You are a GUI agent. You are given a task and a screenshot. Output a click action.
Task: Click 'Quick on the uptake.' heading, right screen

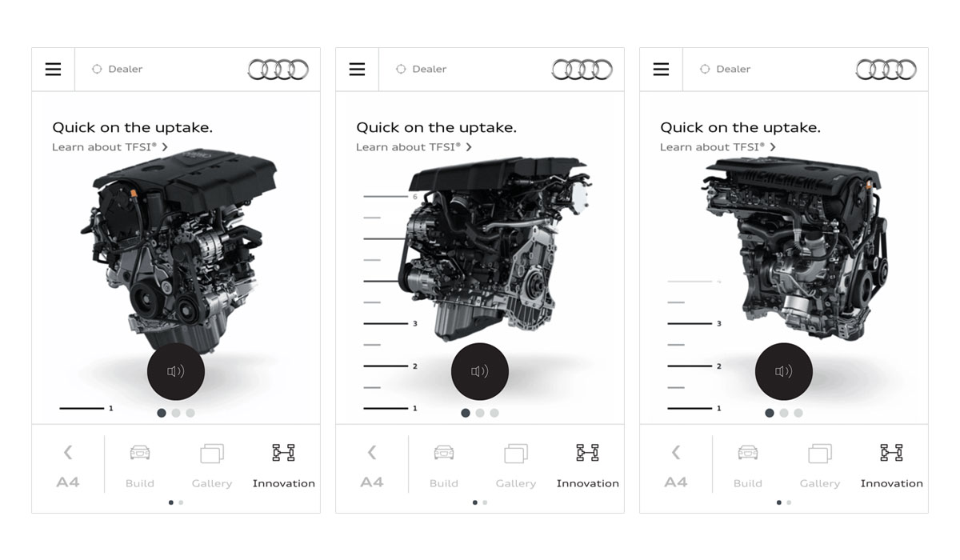pyautogui.click(x=741, y=127)
